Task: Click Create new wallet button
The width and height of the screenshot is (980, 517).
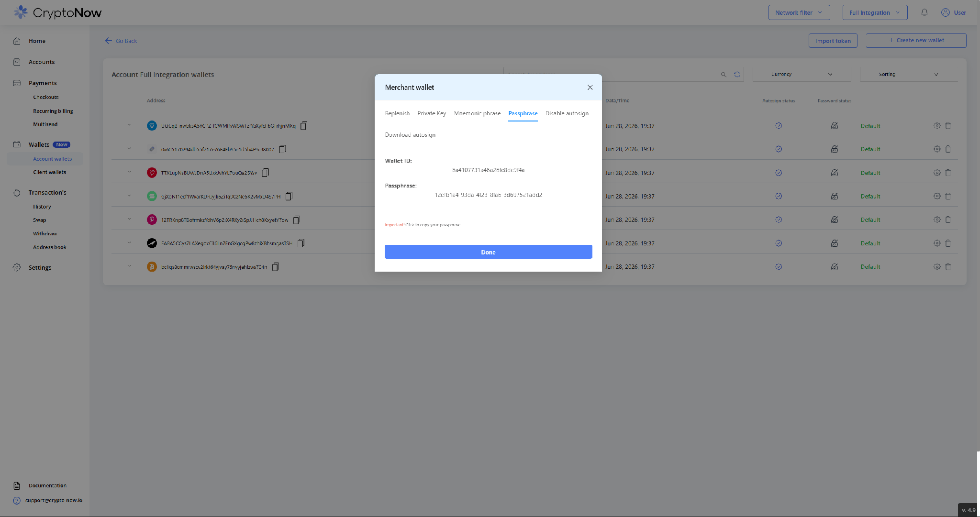Action: 916,41
